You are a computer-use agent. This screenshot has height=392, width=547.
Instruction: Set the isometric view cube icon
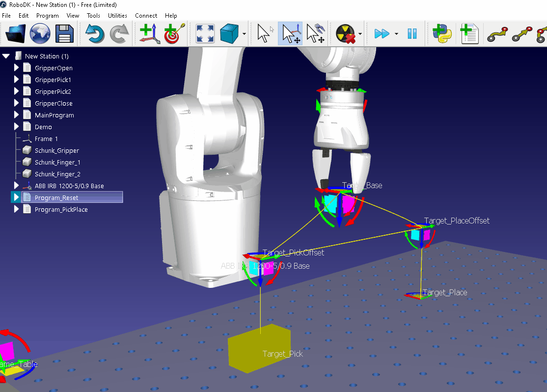coord(229,33)
